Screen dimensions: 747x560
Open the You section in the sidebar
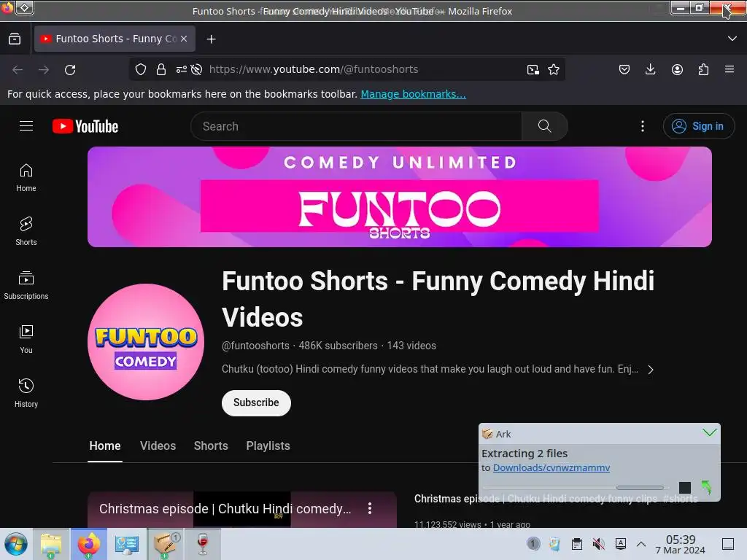click(x=26, y=339)
